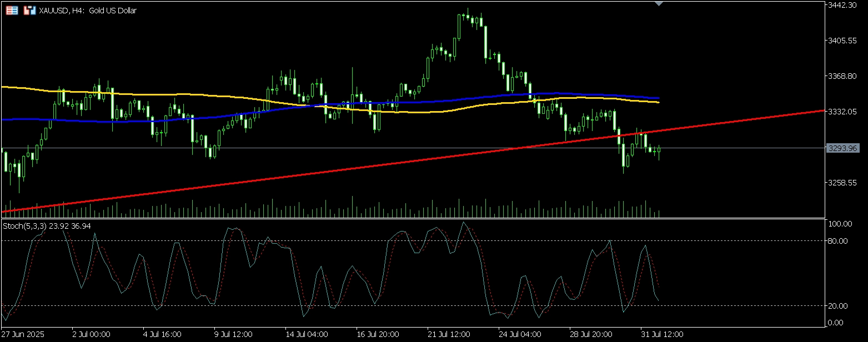
Task: Click the 100.00 stochastic scale value
Action: click(841, 224)
